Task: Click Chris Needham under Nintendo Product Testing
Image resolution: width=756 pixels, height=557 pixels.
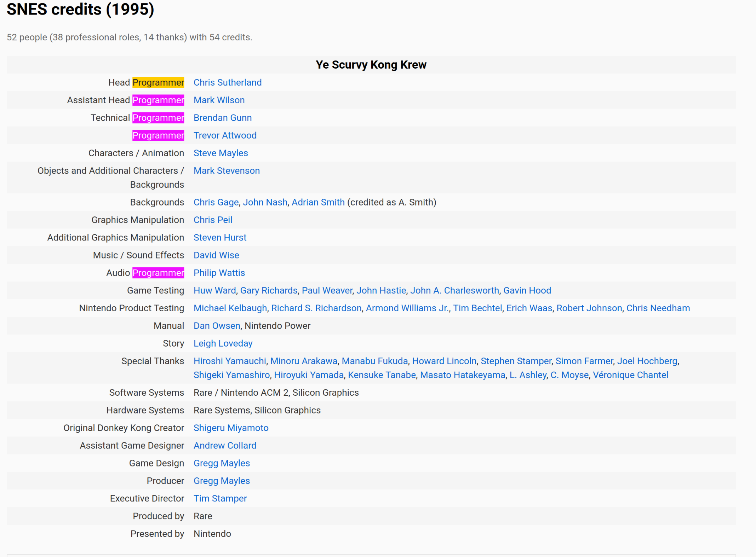Action: [x=658, y=308]
